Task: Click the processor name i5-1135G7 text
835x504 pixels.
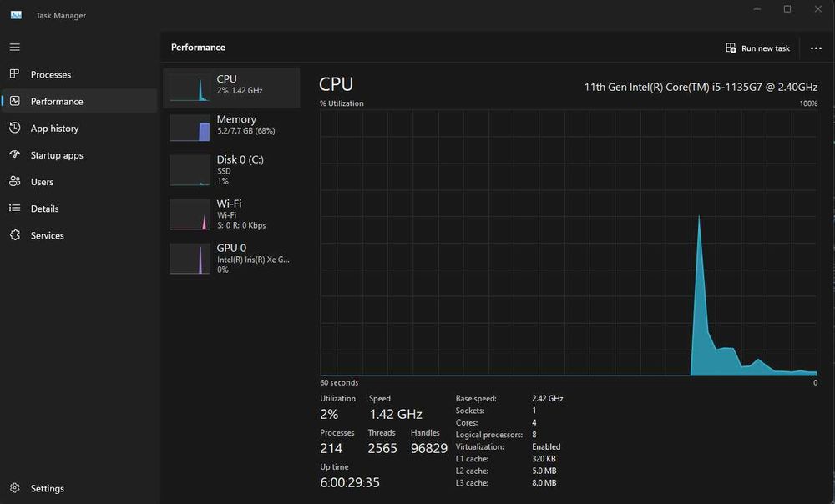Action: pyautogui.click(x=701, y=87)
